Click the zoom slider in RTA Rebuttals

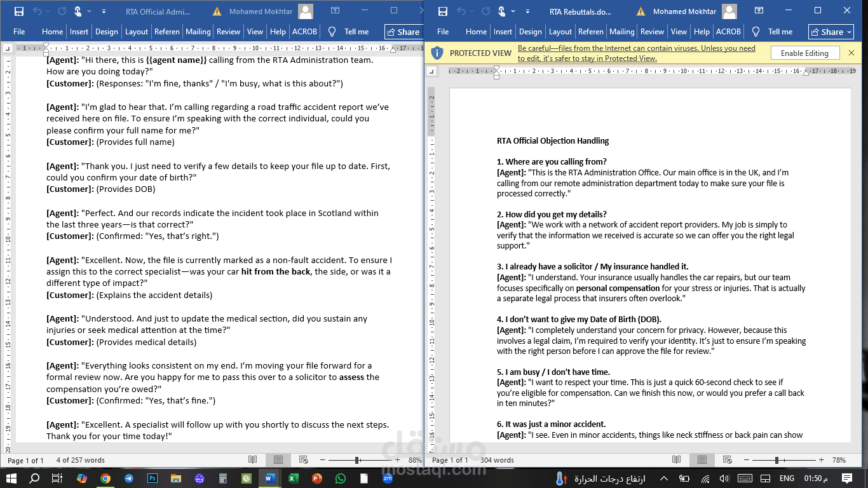pos(784,460)
